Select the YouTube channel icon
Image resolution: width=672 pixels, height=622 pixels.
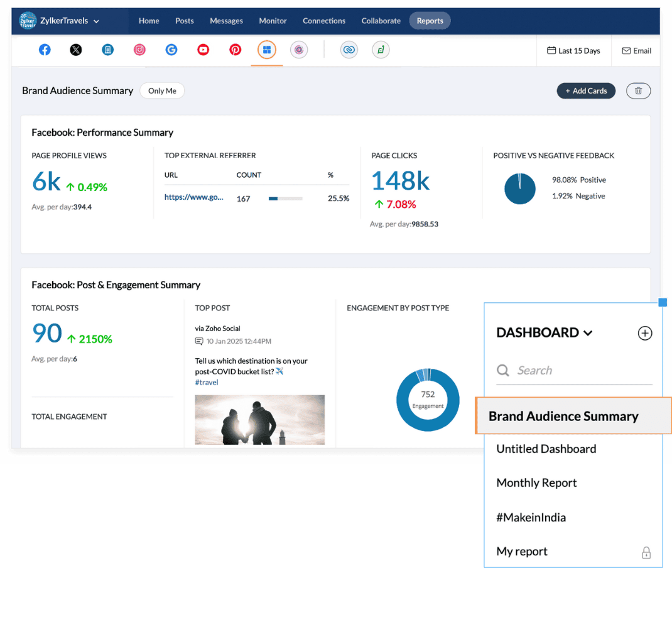(203, 50)
